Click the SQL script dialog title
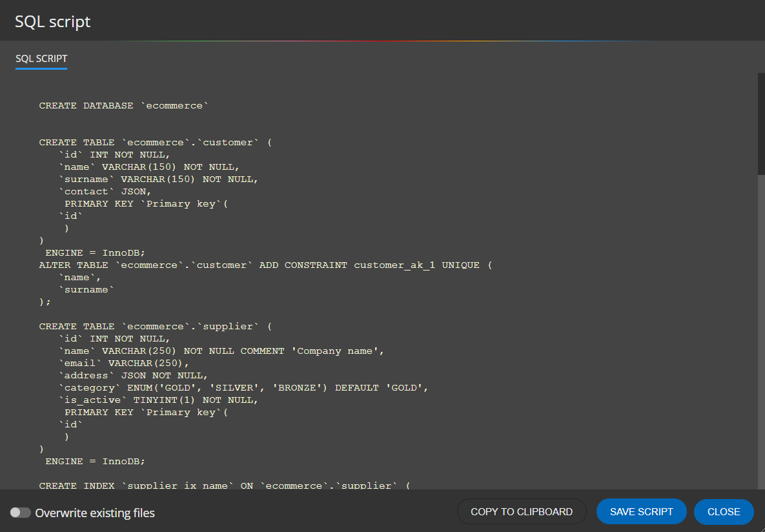This screenshot has height=532, width=765. [x=53, y=21]
